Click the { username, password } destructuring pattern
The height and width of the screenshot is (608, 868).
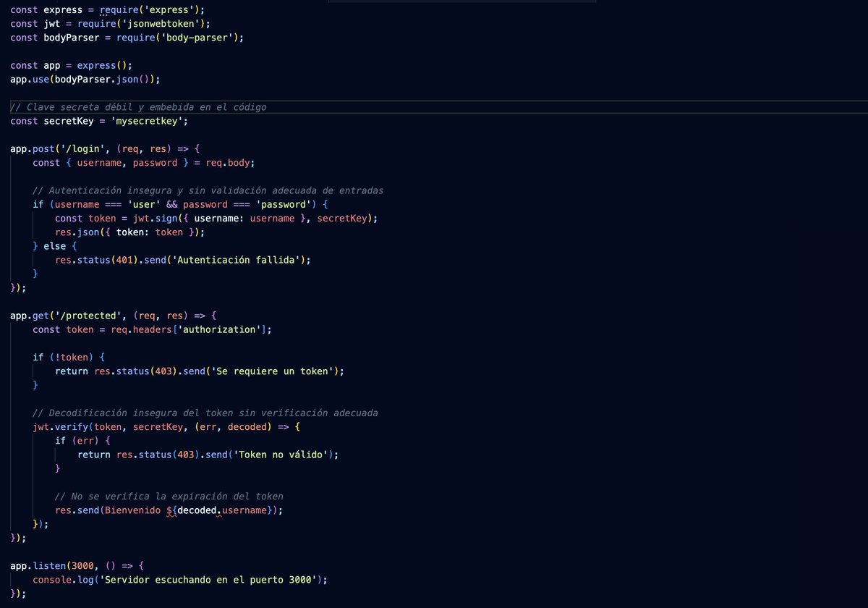point(127,163)
